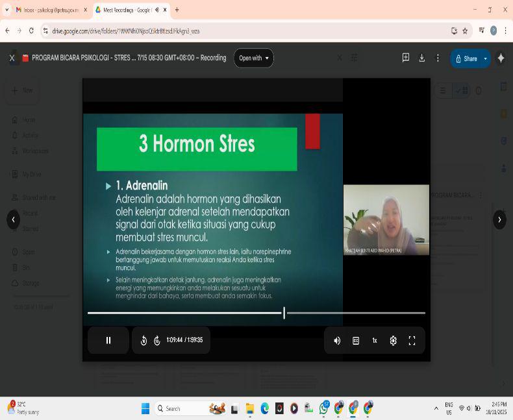Screen dimensions: 513x420
Task: Open the more actions three-dot menu
Action: point(438,58)
